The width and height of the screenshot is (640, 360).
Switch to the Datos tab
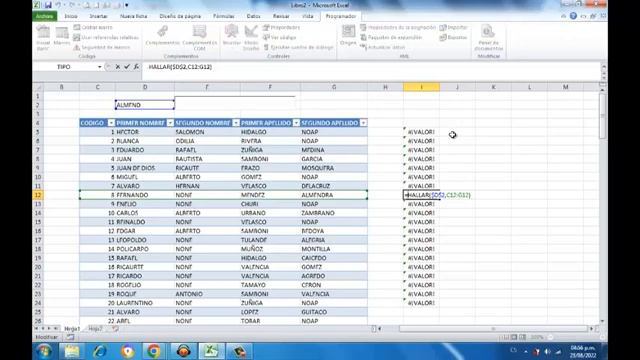pos(253,16)
